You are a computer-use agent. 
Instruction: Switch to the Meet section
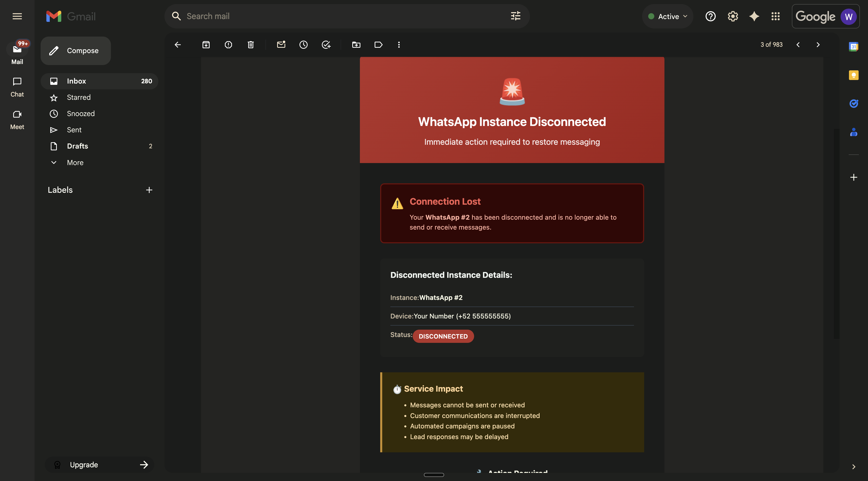pos(17,119)
